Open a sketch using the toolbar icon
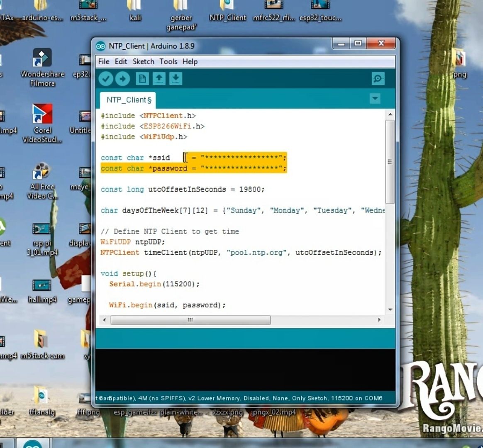This screenshot has height=448, width=483. point(159,78)
